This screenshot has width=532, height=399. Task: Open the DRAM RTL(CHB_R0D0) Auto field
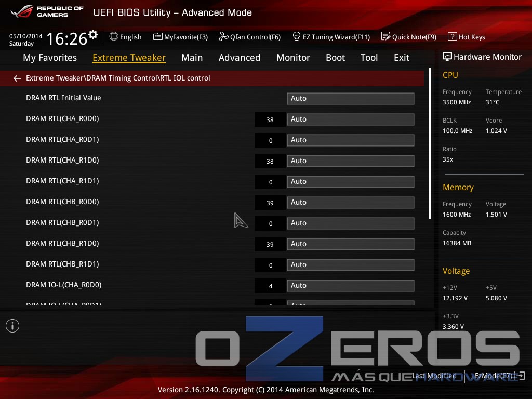coord(351,203)
